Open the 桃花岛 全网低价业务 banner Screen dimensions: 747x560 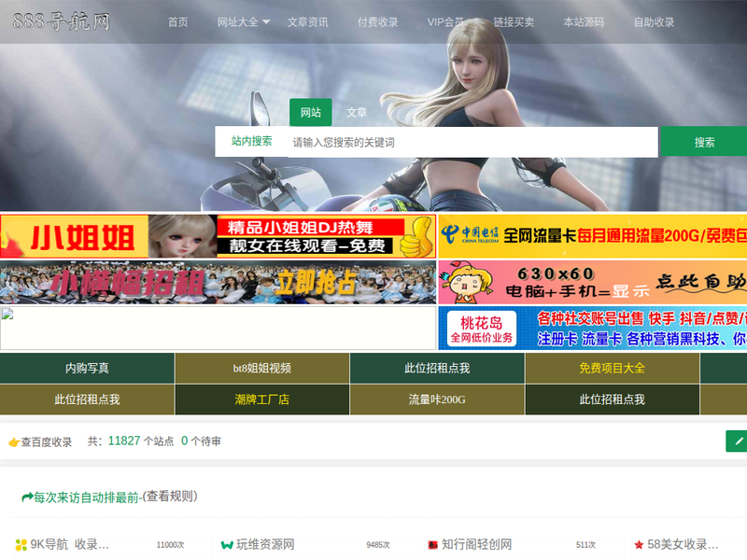[593, 329]
